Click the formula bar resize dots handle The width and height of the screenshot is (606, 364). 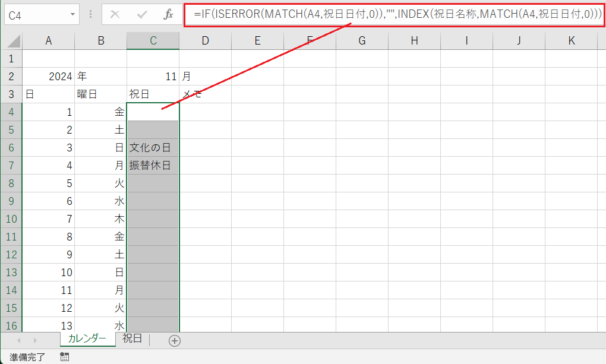[90, 14]
